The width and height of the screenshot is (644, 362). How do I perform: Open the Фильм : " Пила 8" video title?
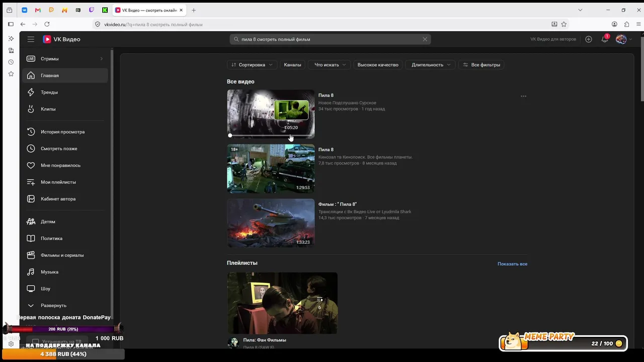338,204
